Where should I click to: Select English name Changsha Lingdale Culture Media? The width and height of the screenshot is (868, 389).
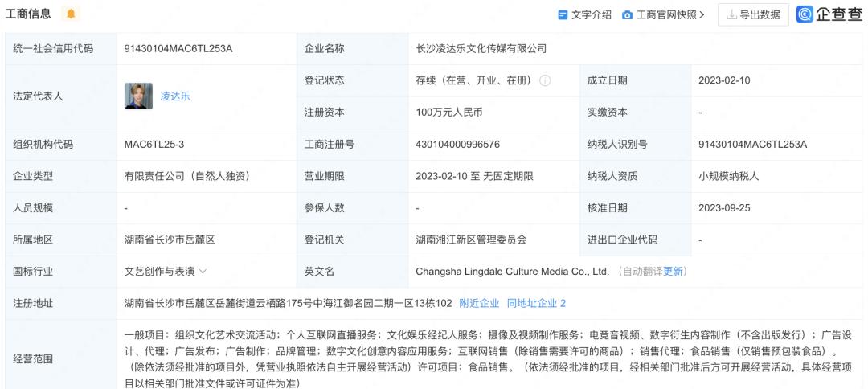pyautogui.click(x=512, y=272)
